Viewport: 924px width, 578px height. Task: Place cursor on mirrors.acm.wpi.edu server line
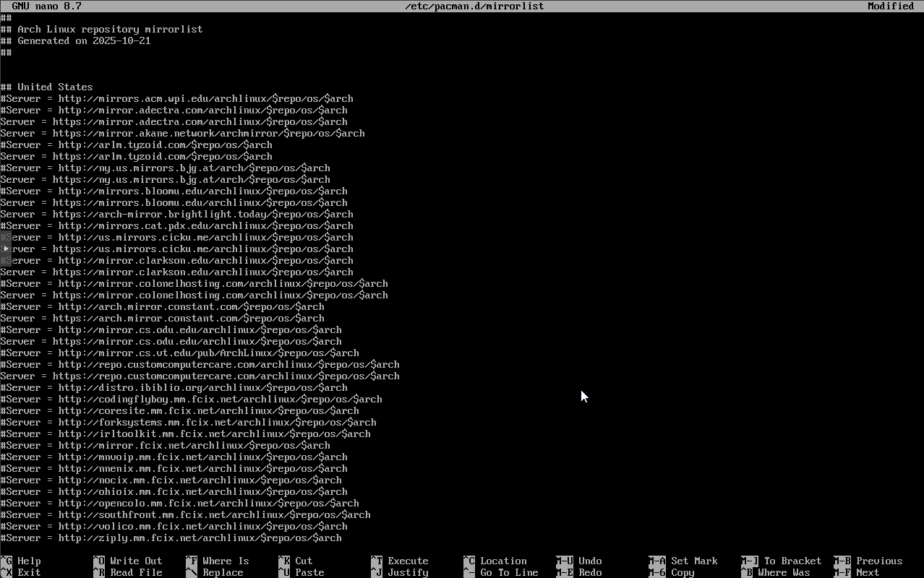tap(176, 98)
